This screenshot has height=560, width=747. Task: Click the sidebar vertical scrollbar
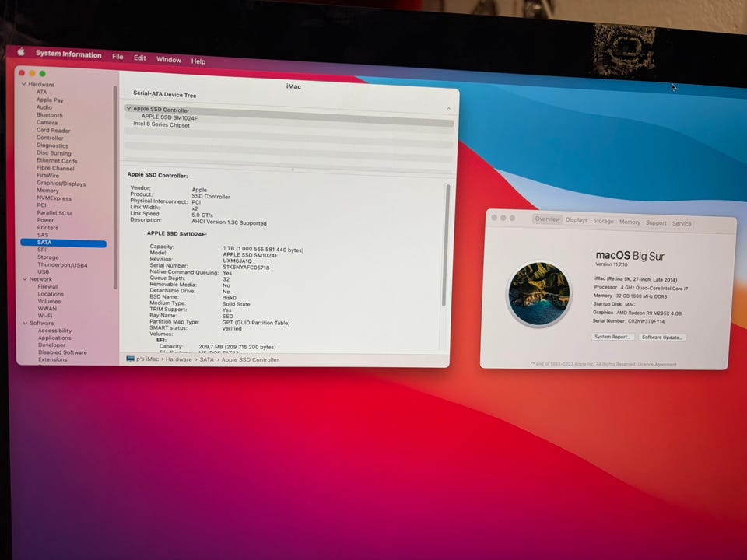click(x=115, y=187)
